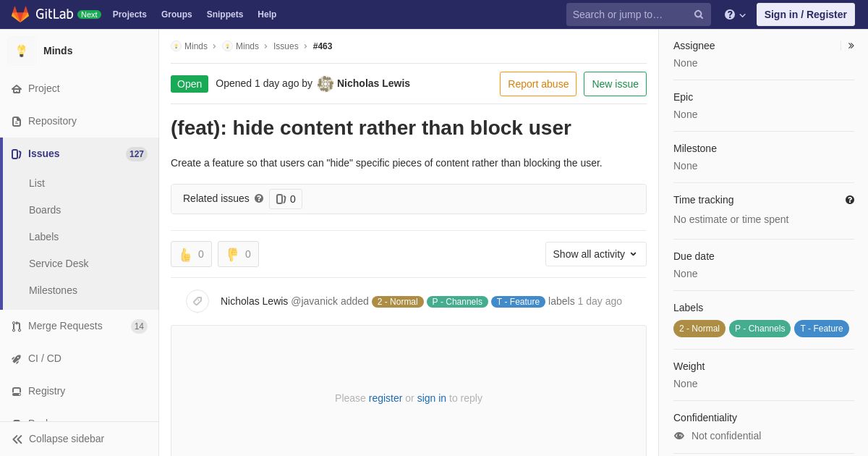Click Collapse sidebar text
This screenshot has width=868, height=456.
point(67,439)
